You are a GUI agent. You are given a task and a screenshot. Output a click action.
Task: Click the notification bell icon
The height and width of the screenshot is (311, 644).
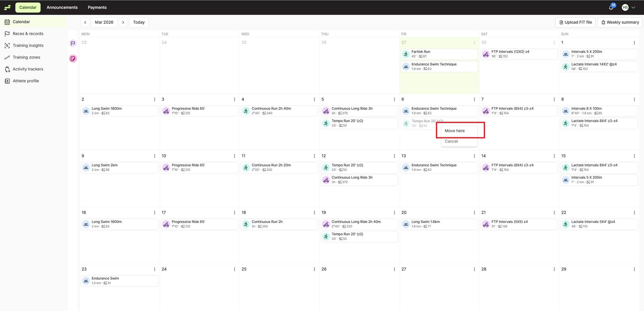(611, 8)
